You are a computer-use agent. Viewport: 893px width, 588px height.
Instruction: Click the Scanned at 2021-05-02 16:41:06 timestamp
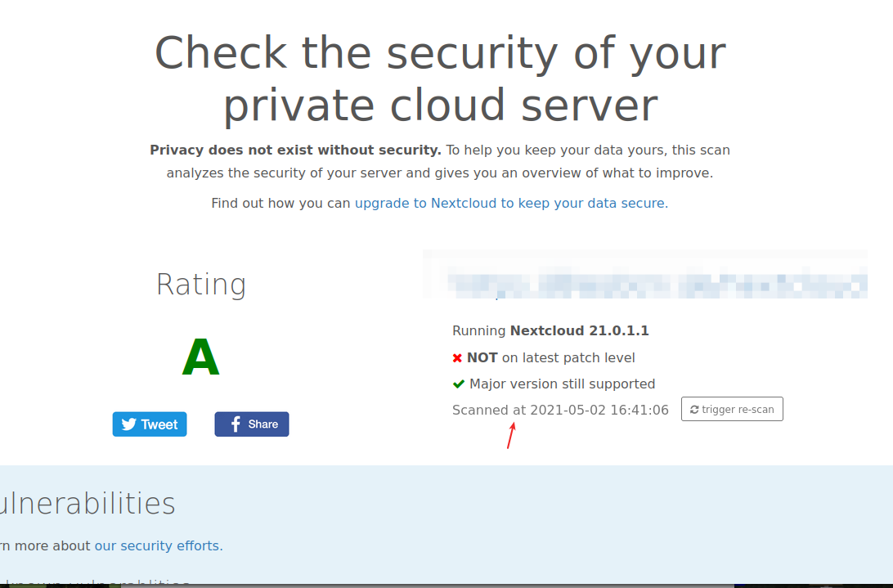(560, 411)
